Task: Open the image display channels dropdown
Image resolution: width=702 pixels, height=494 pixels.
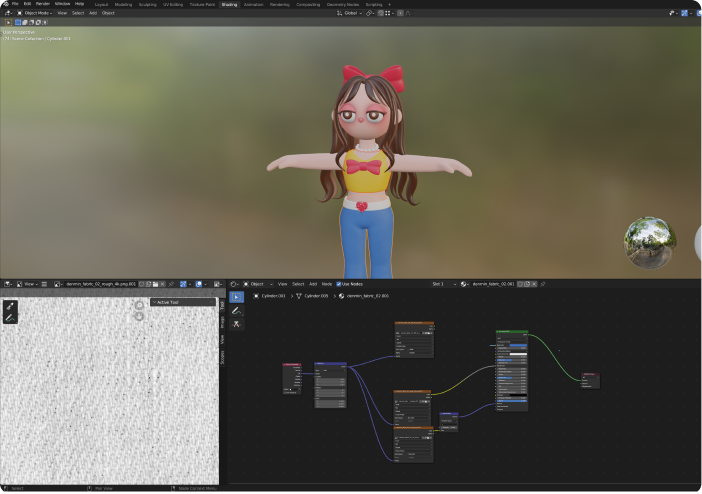Action: click(218, 284)
